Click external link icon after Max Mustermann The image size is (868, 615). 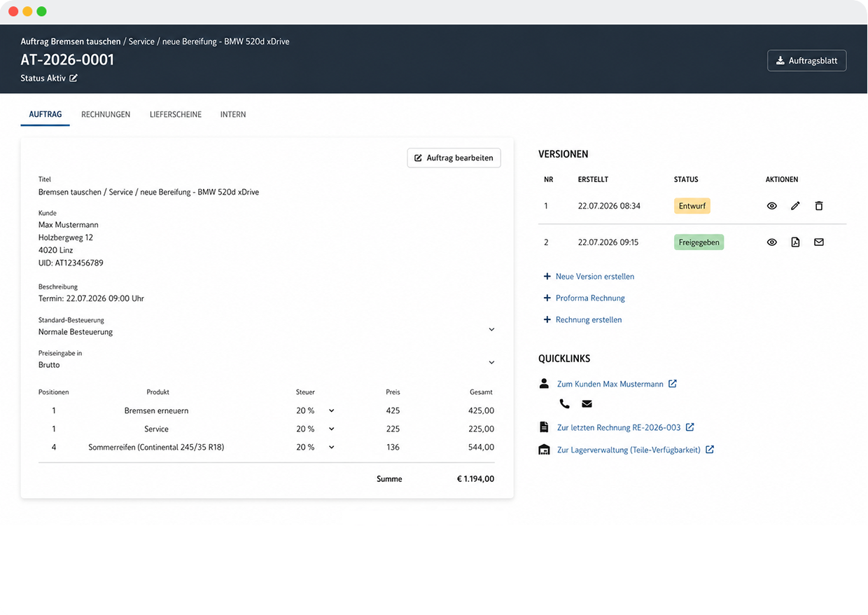[673, 384]
